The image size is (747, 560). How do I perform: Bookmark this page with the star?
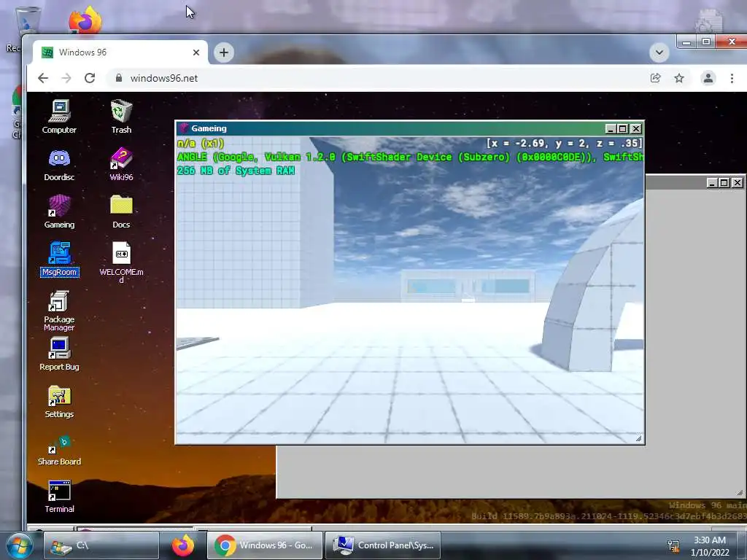click(x=679, y=78)
